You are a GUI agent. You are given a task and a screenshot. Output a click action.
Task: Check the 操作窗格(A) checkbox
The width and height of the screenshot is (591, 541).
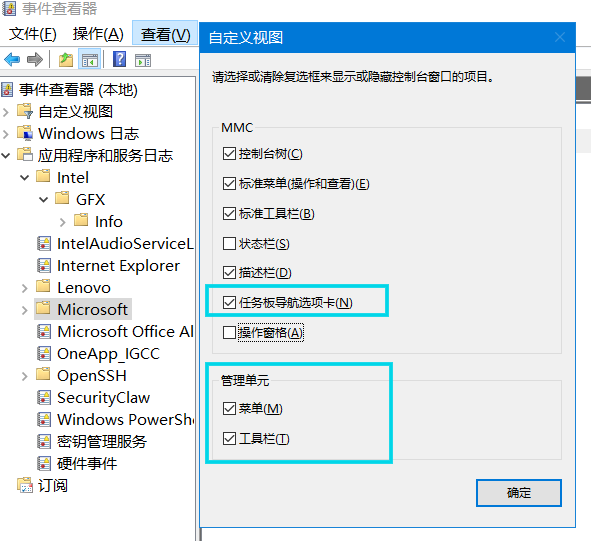(229, 333)
